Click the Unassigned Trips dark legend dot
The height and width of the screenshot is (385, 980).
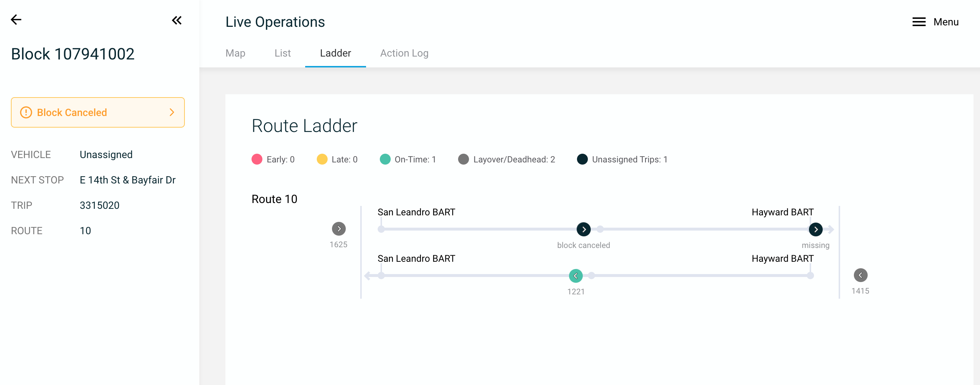click(x=582, y=160)
